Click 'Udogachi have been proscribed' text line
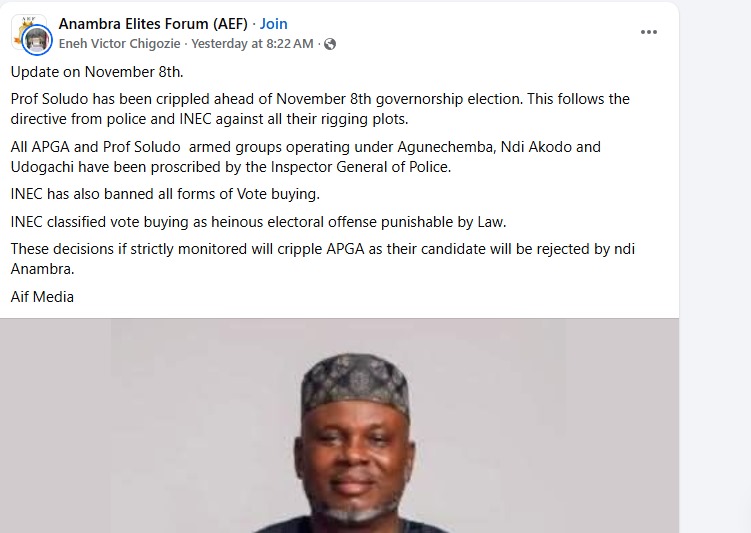The height and width of the screenshot is (533, 751). 231,167
